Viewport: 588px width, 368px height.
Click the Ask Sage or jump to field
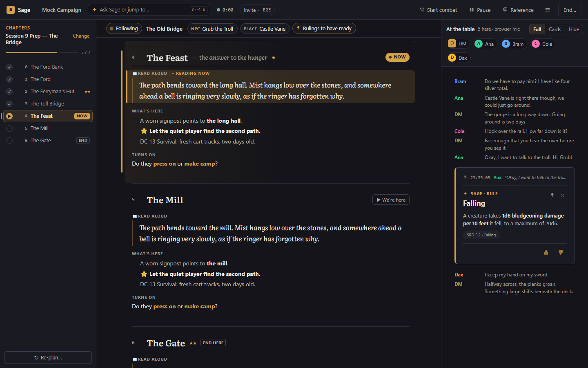[x=149, y=10]
